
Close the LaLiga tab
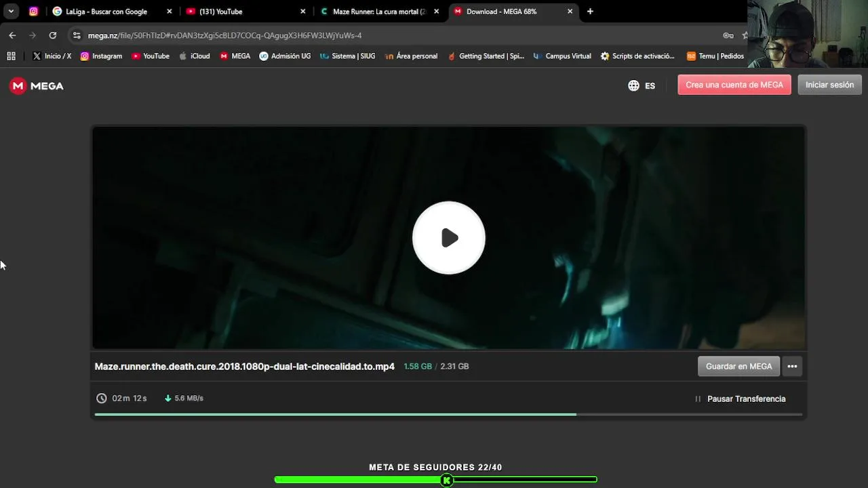(170, 12)
